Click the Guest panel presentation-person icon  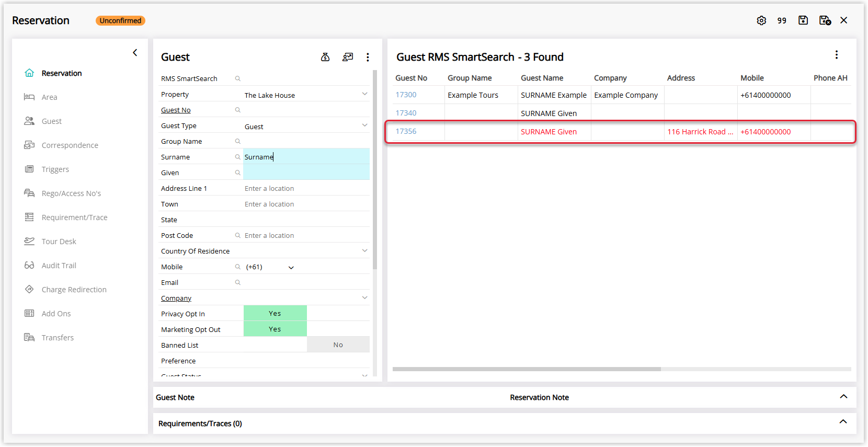point(348,57)
